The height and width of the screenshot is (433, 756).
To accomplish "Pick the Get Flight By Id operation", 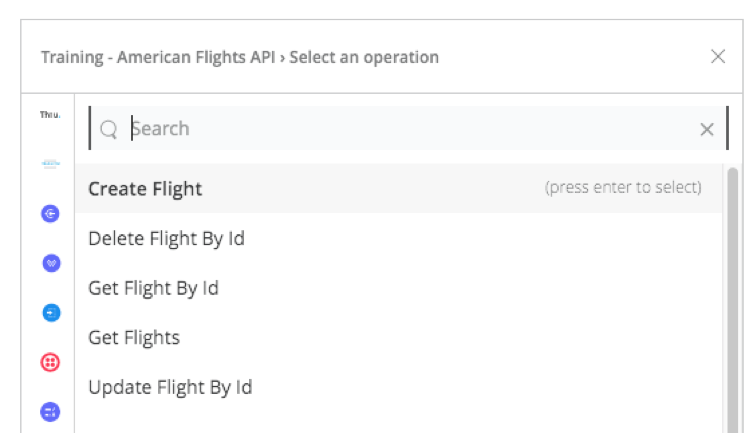I will coord(398,288).
